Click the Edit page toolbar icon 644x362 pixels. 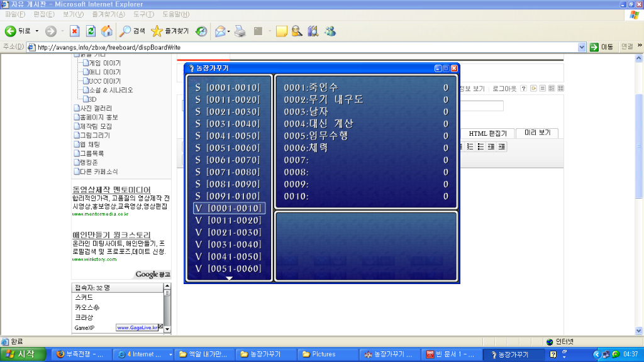click(258, 31)
